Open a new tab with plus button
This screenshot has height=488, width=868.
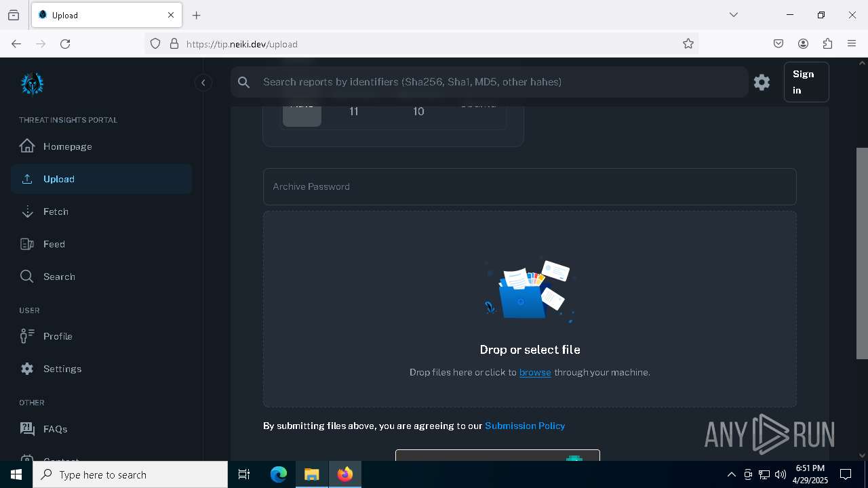click(x=197, y=15)
